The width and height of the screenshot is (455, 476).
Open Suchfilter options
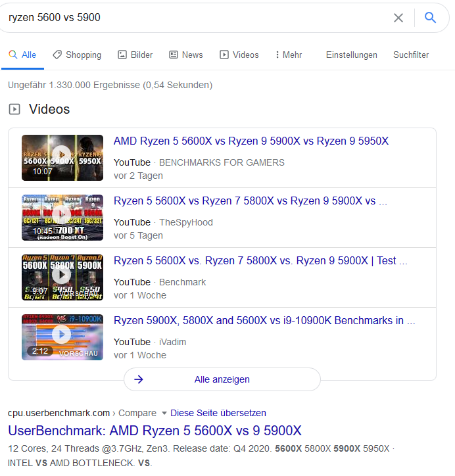(411, 55)
